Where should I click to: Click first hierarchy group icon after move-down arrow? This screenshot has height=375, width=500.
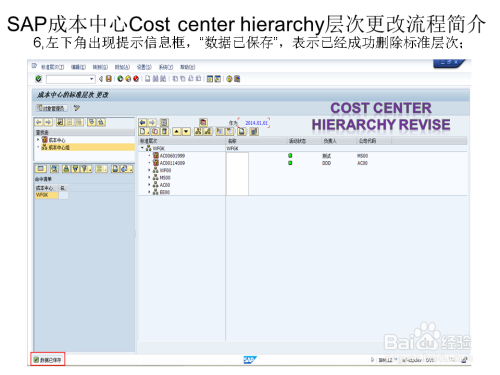click(198, 131)
